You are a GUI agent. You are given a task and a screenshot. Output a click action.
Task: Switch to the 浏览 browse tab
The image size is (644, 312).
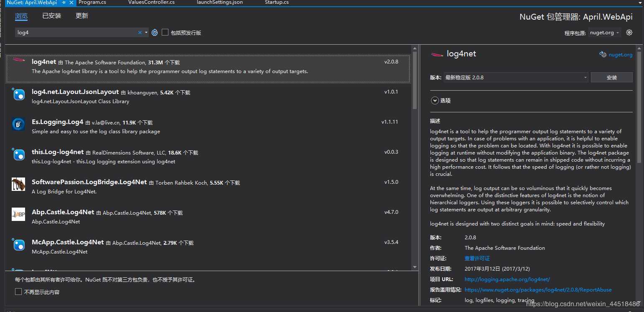pyautogui.click(x=21, y=16)
